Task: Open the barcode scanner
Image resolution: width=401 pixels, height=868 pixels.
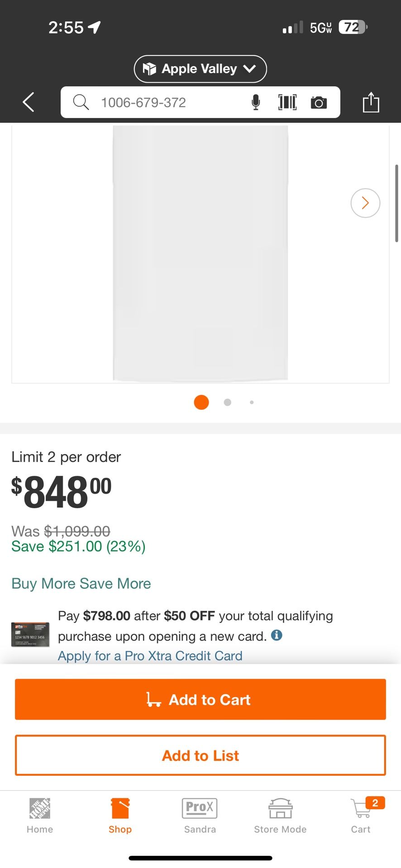Action: (x=287, y=102)
